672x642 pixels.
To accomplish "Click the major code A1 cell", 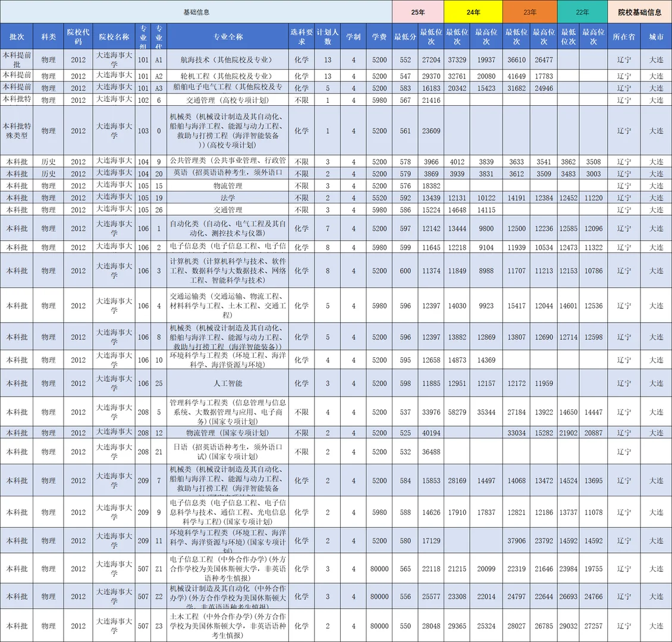I will tap(159, 60).
